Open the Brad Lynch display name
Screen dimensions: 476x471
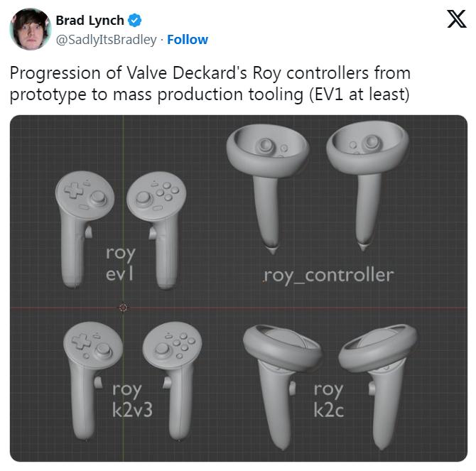click(x=90, y=21)
